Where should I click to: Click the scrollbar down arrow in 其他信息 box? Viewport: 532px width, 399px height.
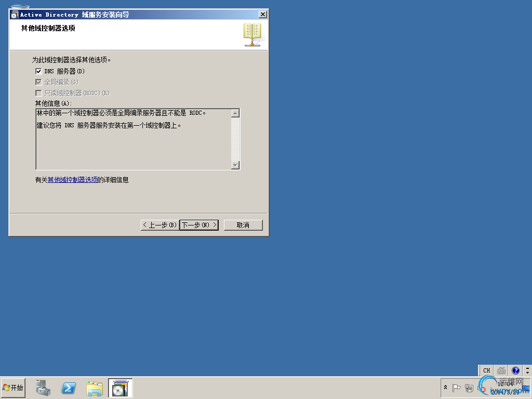(236, 166)
